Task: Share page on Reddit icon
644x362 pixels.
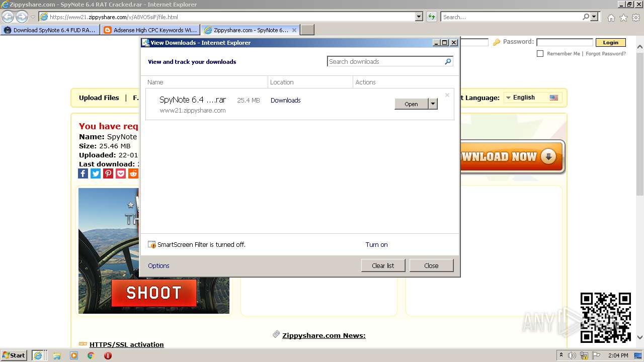Action: [133, 173]
